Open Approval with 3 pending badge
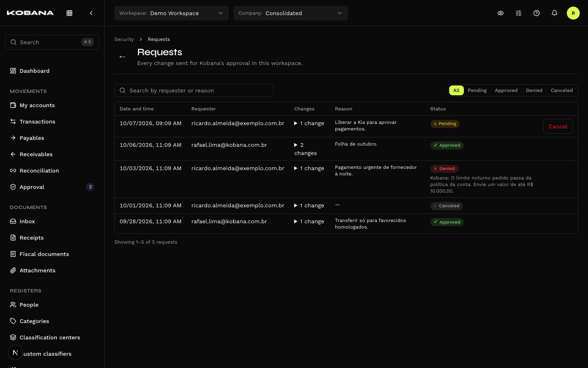The image size is (588, 368). coord(52,187)
